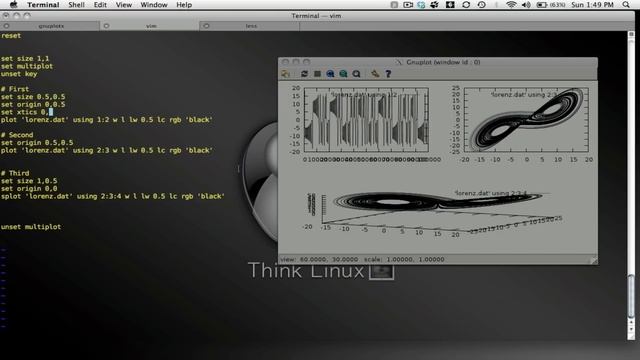Click the 'set origin 0.5,0.5' line in vim
Screen dimensions: 640x360
[x=37, y=142]
